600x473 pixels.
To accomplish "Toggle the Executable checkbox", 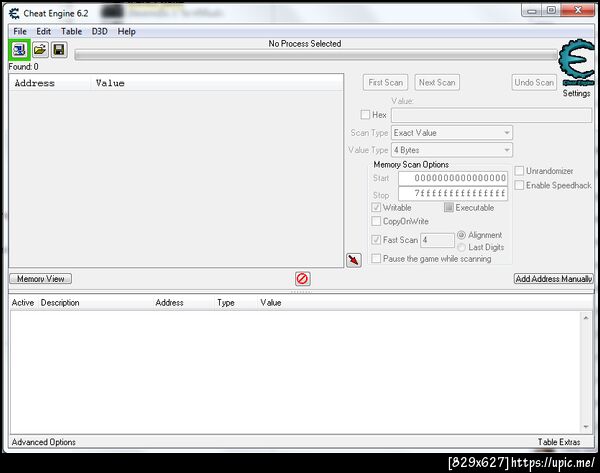I will point(448,207).
